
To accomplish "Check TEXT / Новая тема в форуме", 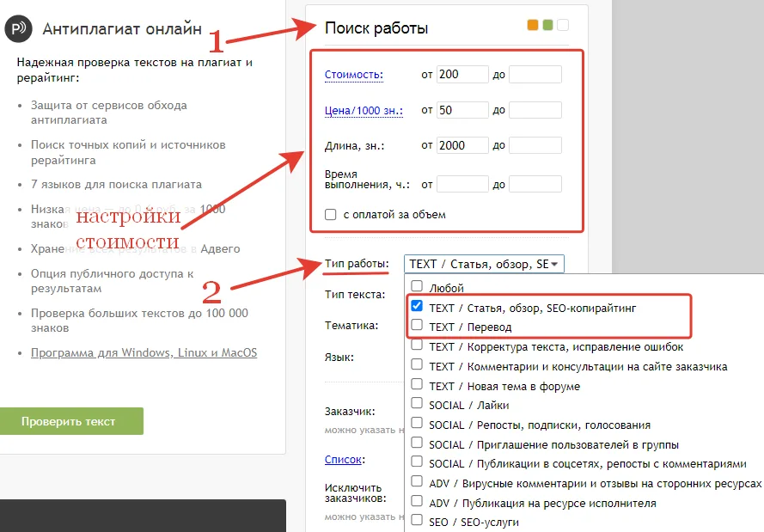I will tap(417, 386).
